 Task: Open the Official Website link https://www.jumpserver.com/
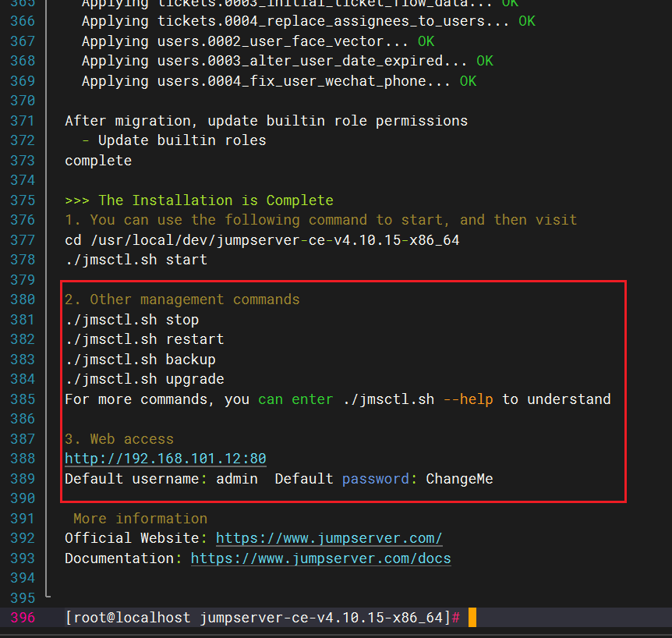tap(329, 538)
